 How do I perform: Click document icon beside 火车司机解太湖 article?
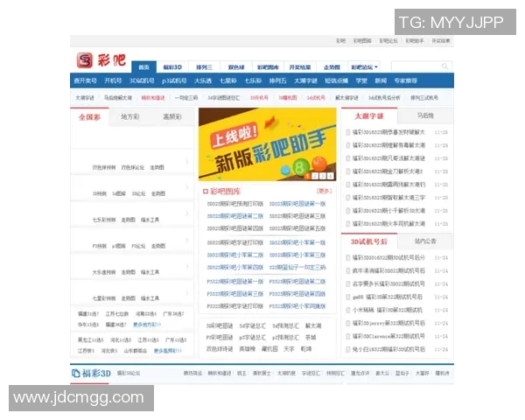tap(348, 224)
